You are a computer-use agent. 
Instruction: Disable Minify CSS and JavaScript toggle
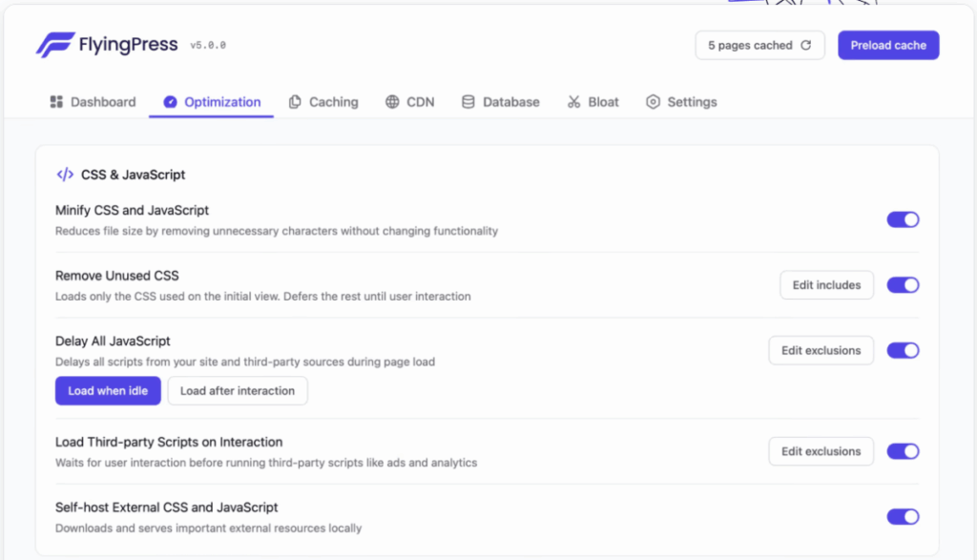903,219
